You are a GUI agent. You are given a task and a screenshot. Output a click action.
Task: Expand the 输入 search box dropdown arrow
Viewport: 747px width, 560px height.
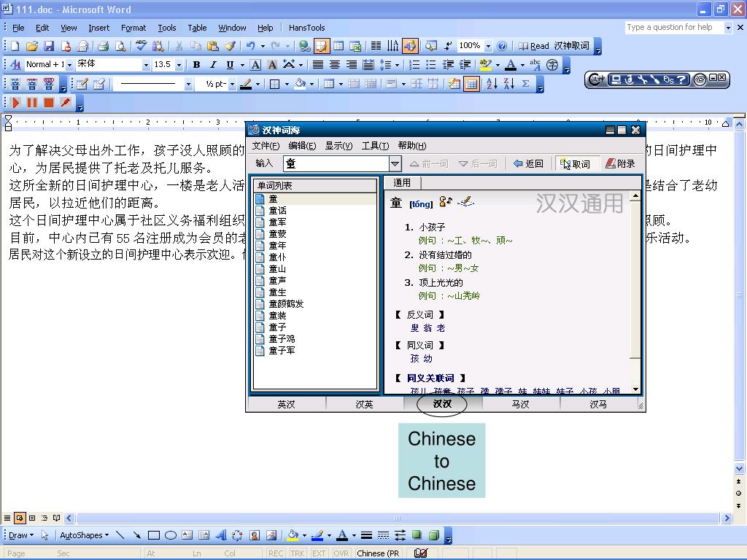[395, 164]
